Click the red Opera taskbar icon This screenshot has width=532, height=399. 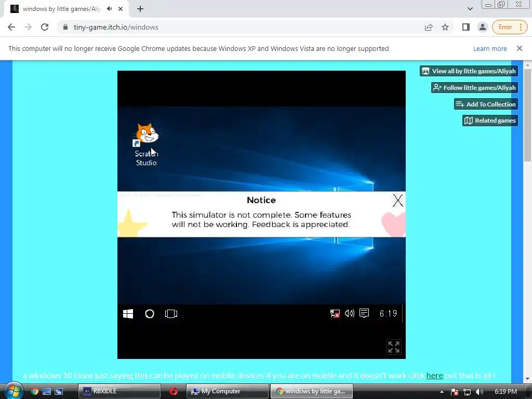[174, 391]
